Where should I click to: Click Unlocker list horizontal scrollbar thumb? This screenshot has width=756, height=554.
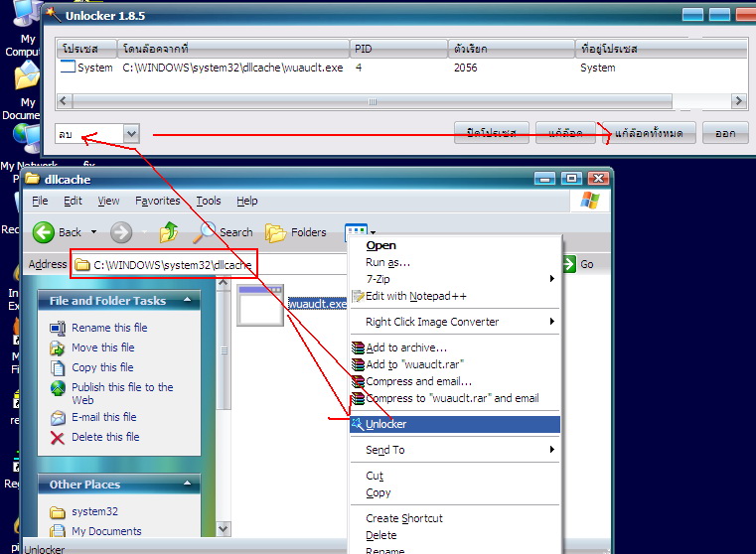(x=372, y=101)
